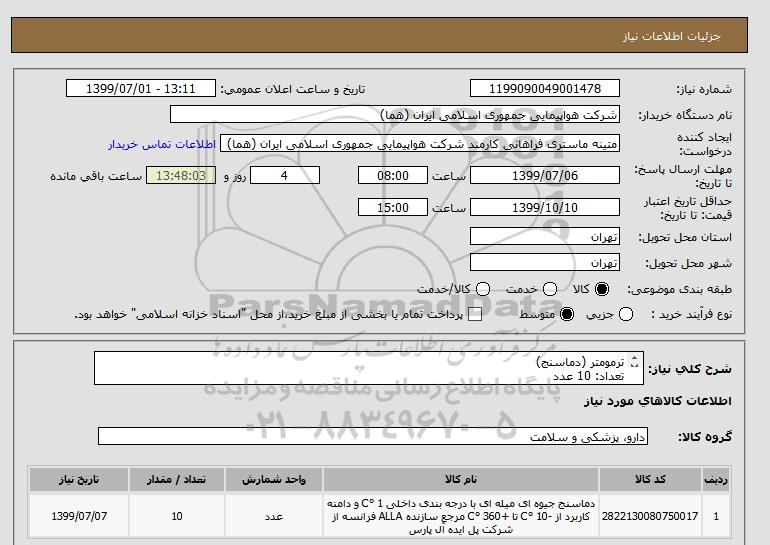Click the quantity cell 10
Image resolution: width=770 pixels, height=545 pixels.
coord(177,516)
